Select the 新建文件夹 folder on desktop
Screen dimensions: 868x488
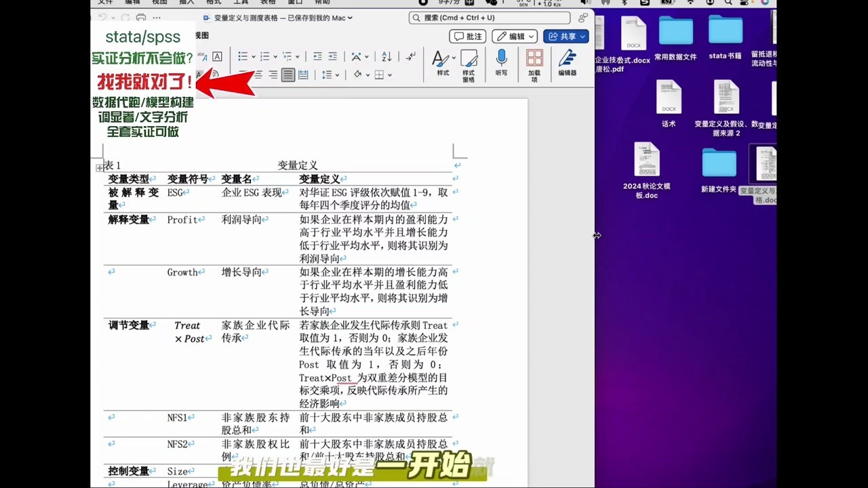coord(719,169)
